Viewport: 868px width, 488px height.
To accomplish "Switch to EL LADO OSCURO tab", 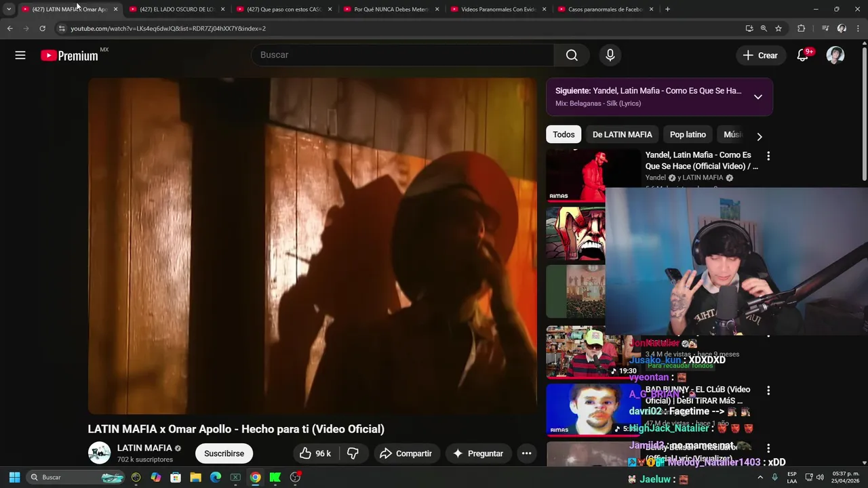I will coord(176,9).
